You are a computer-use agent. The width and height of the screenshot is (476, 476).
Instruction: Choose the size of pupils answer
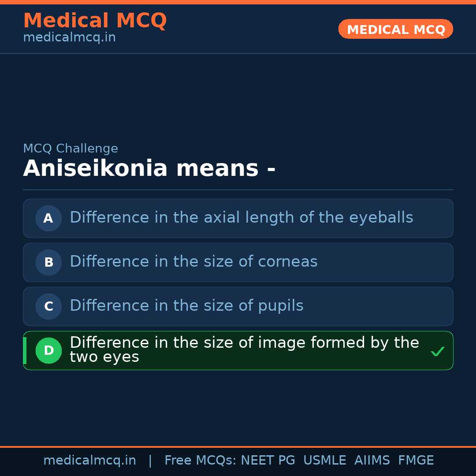point(186,306)
